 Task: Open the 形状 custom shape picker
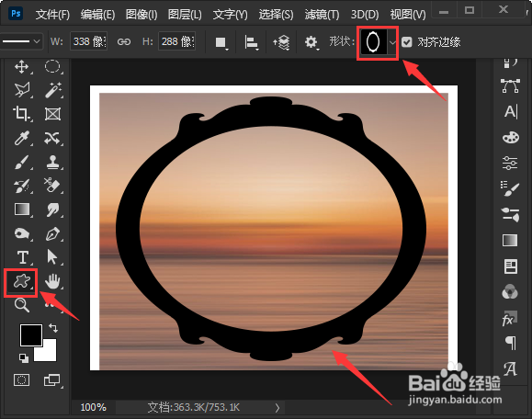(x=378, y=42)
